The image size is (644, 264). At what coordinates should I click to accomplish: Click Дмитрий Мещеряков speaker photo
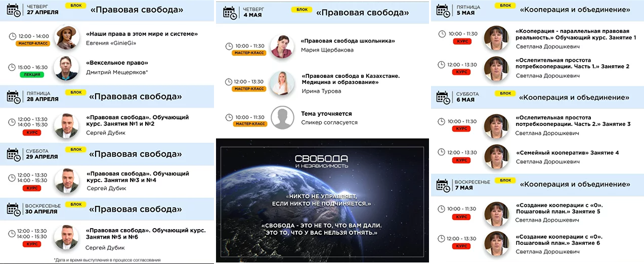pyautogui.click(x=67, y=68)
